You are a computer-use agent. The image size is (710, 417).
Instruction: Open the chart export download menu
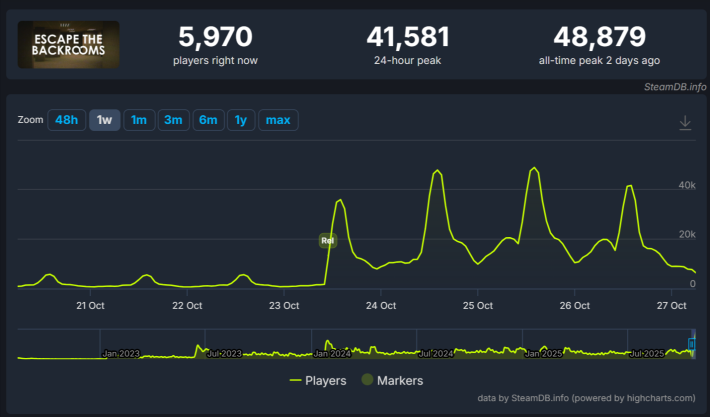[685, 122]
